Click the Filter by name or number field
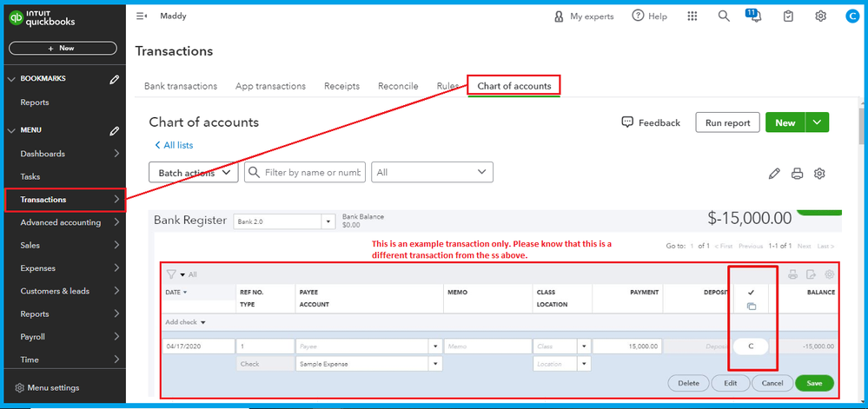The width and height of the screenshot is (868, 409). [305, 172]
